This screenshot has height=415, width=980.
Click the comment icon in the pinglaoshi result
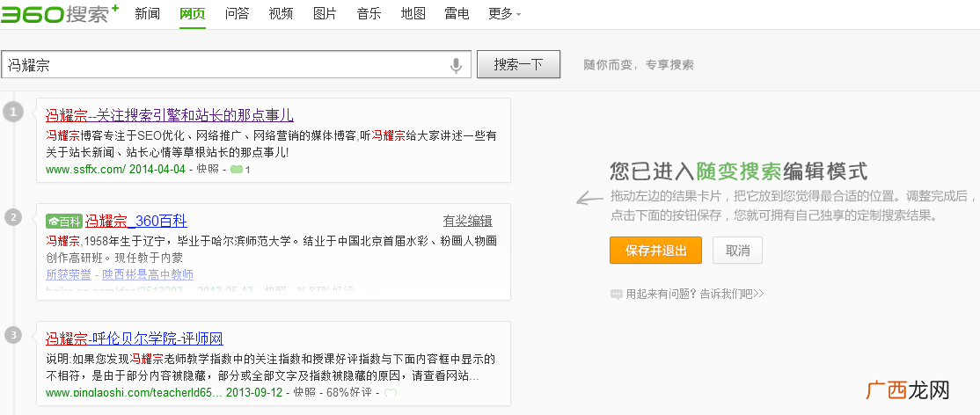(391, 393)
